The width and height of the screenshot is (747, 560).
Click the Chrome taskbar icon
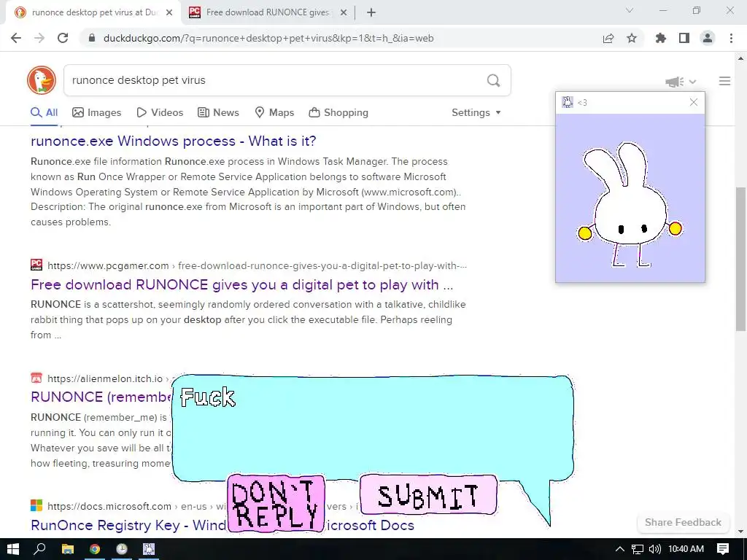[95, 549]
